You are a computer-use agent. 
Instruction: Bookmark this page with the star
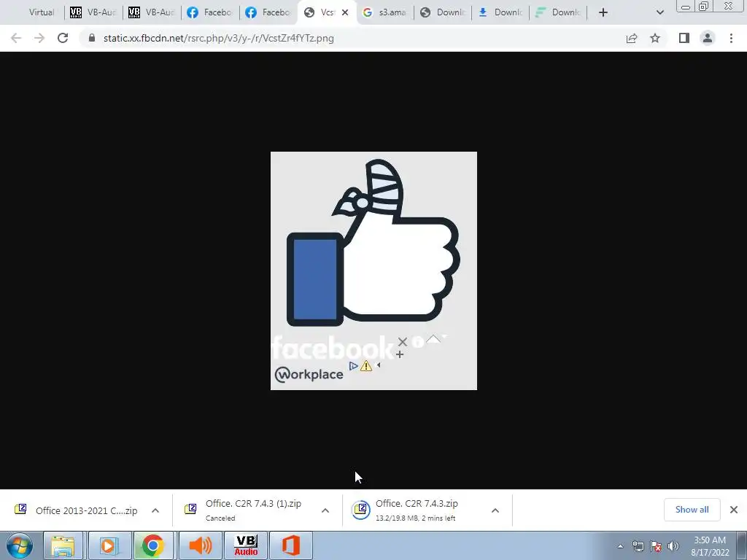click(x=655, y=38)
